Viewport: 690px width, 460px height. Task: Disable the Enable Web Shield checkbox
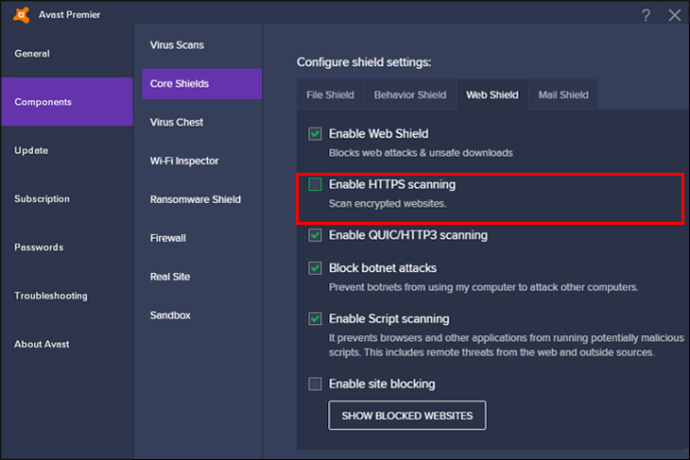tap(315, 134)
